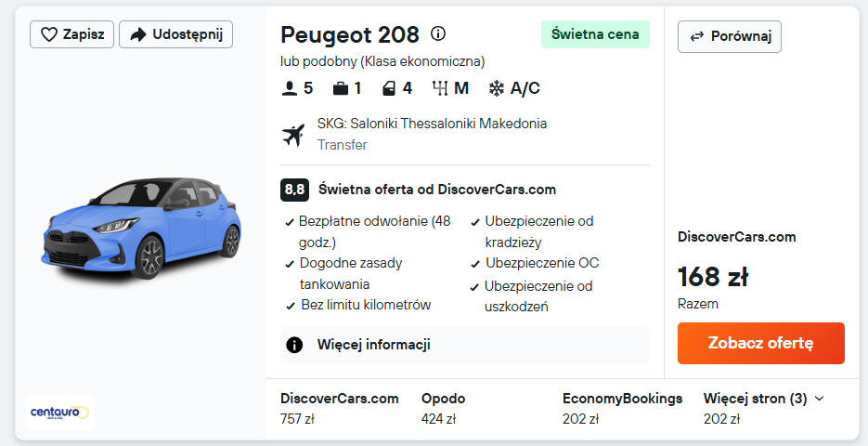Viewport: 868px width, 446px height.
Task: Click the car door icon showing 4
Action: coord(389,88)
